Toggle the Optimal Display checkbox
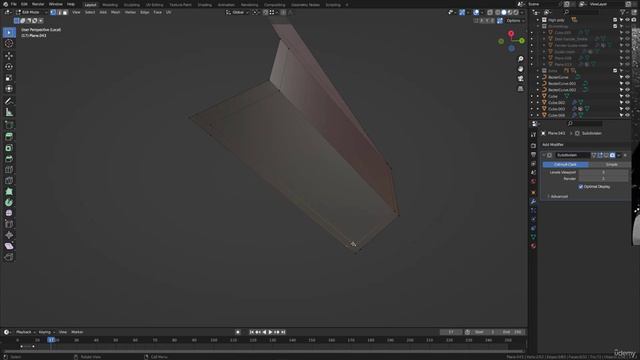The image size is (640, 360). (x=580, y=187)
